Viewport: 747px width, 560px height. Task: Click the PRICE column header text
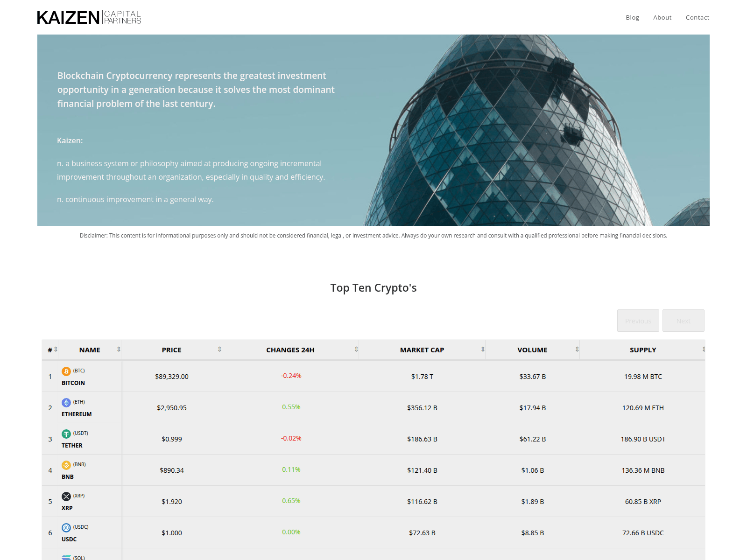pos(172,350)
